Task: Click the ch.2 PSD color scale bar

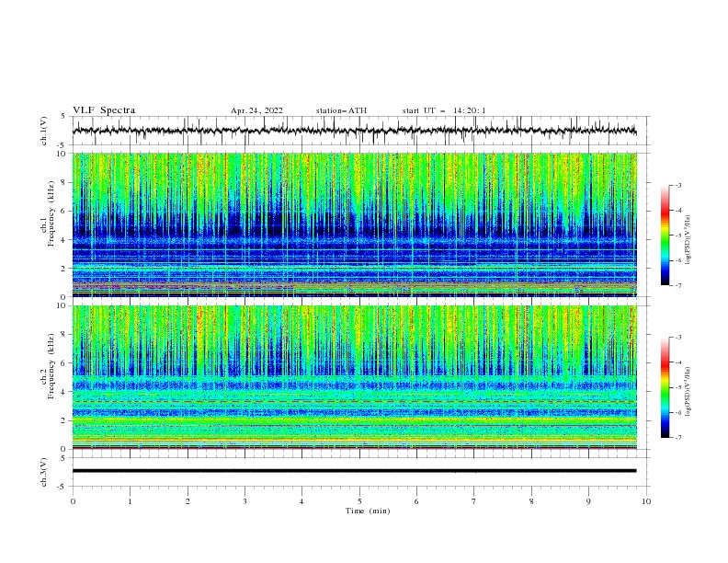Action: click(x=665, y=387)
